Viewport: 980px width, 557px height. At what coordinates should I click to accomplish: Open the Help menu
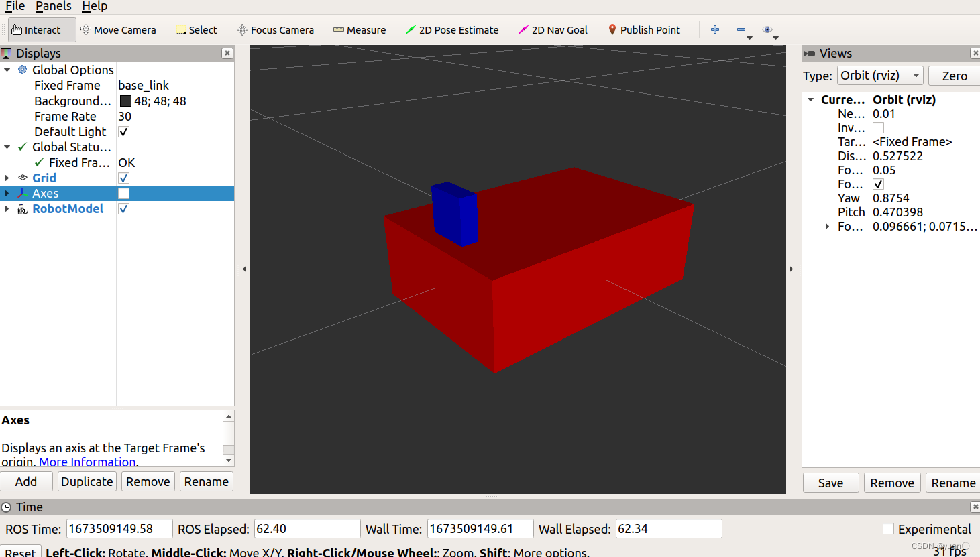(x=95, y=6)
